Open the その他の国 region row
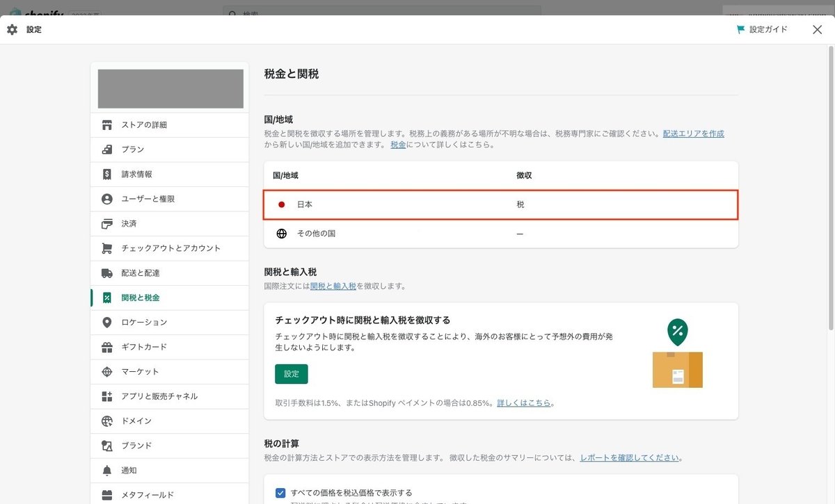 click(501, 234)
